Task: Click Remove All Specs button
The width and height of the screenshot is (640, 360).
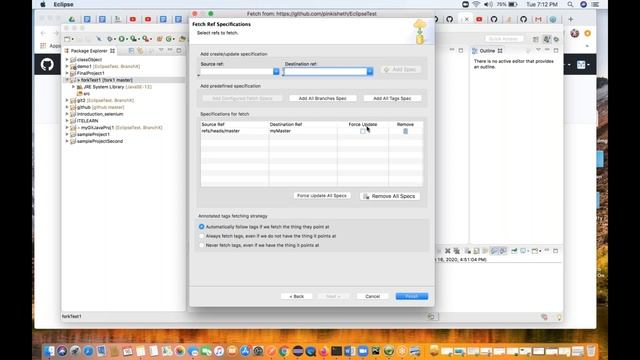Action: click(389, 196)
